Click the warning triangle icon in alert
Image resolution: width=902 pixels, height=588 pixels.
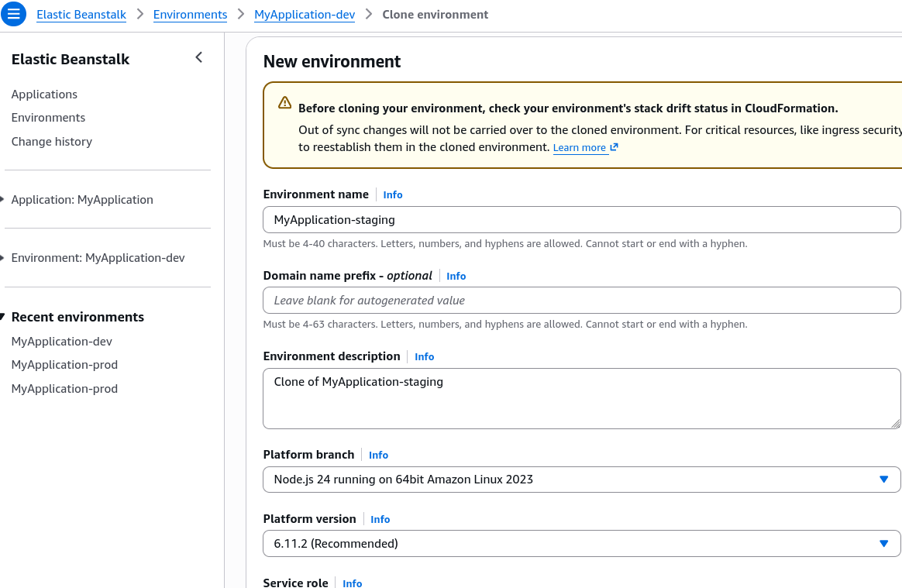284,102
